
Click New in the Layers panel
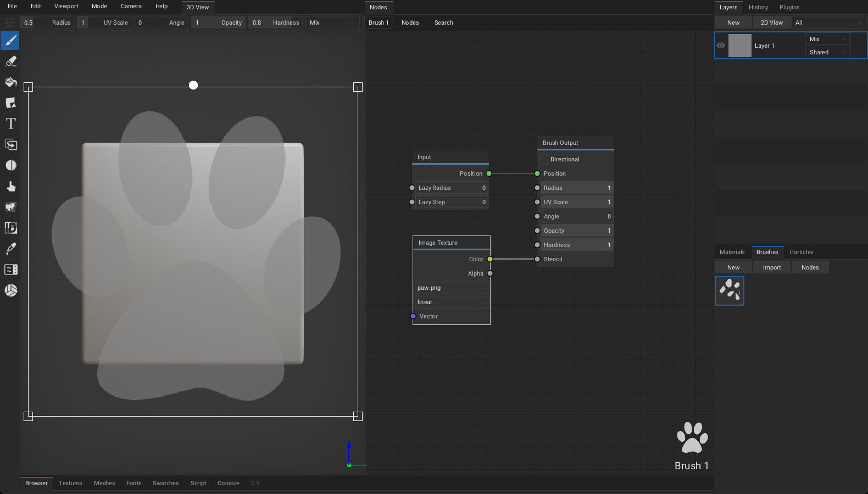(733, 23)
